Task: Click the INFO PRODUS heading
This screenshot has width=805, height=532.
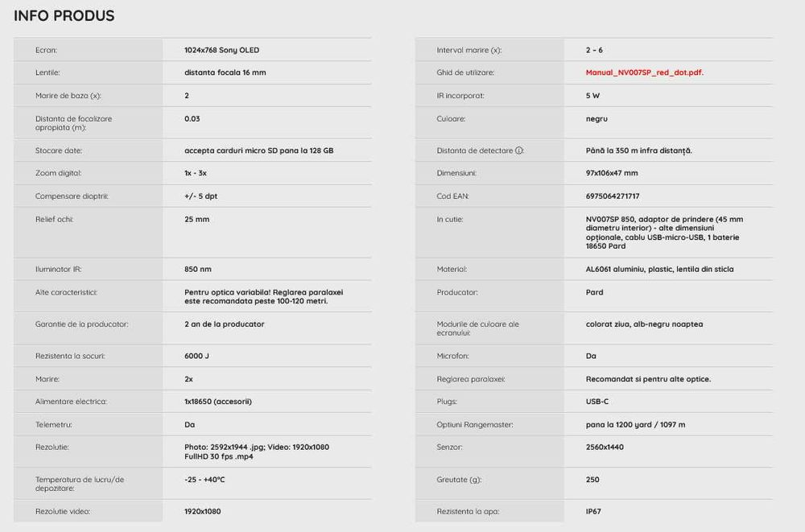Action: pos(64,16)
